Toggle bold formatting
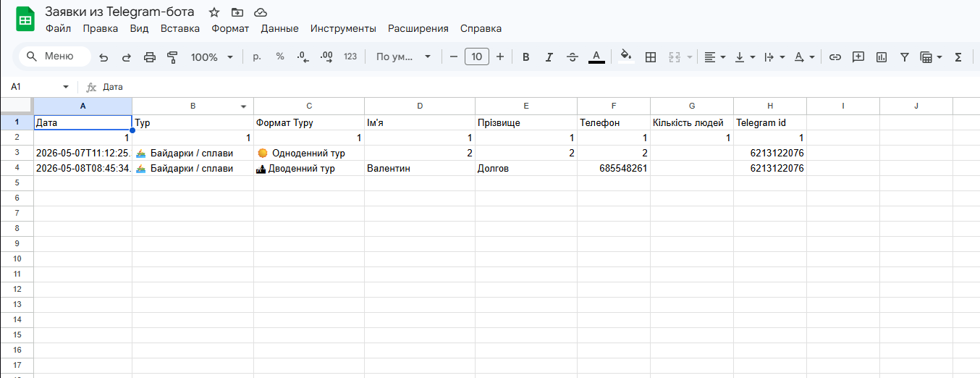This screenshot has height=378, width=980. point(526,57)
